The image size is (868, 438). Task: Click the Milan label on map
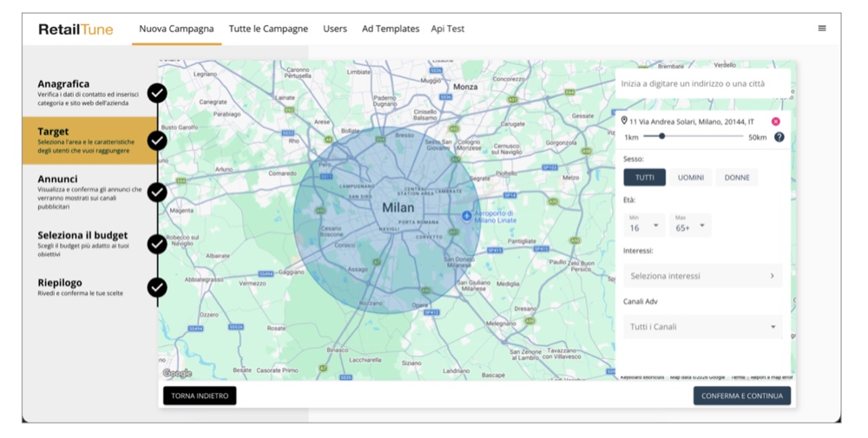point(398,207)
